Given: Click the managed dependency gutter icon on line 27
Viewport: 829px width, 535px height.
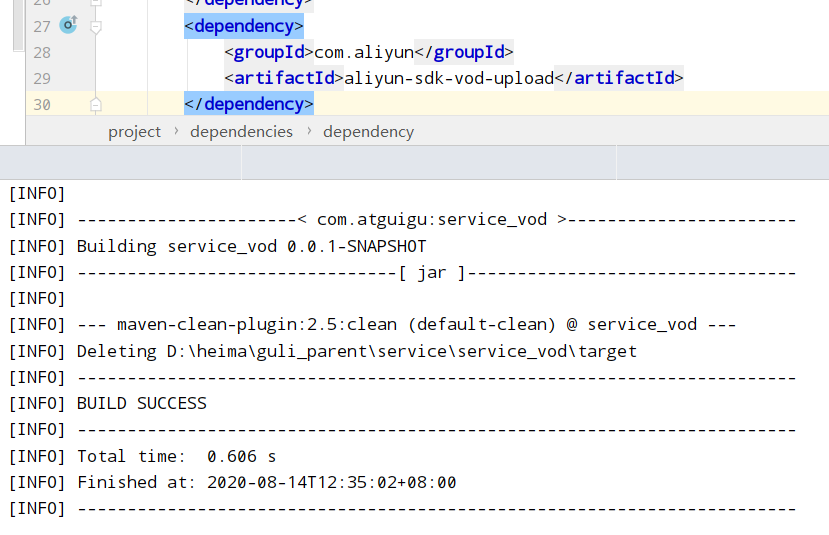Looking at the screenshot, I should pyautogui.click(x=68, y=25).
